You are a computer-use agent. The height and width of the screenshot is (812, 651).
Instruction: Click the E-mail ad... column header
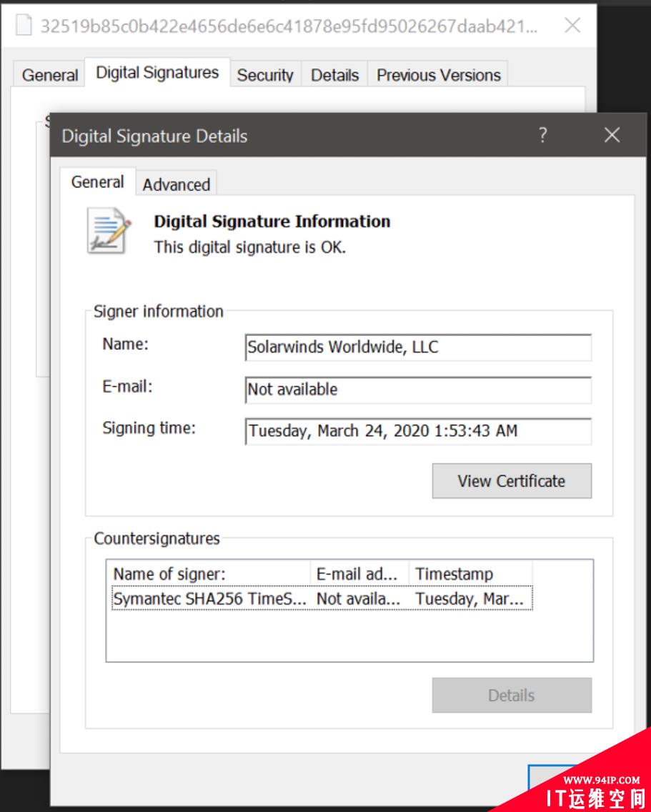pyautogui.click(x=360, y=574)
